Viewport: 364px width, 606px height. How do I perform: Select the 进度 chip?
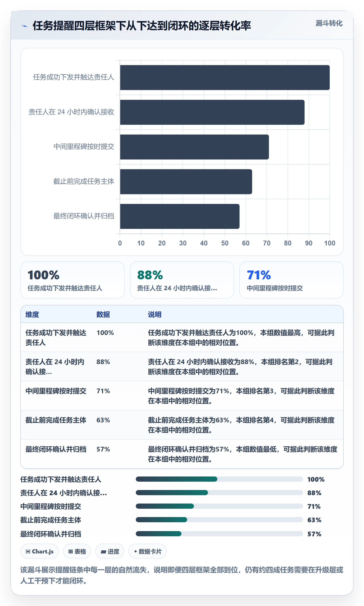[110, 551]
